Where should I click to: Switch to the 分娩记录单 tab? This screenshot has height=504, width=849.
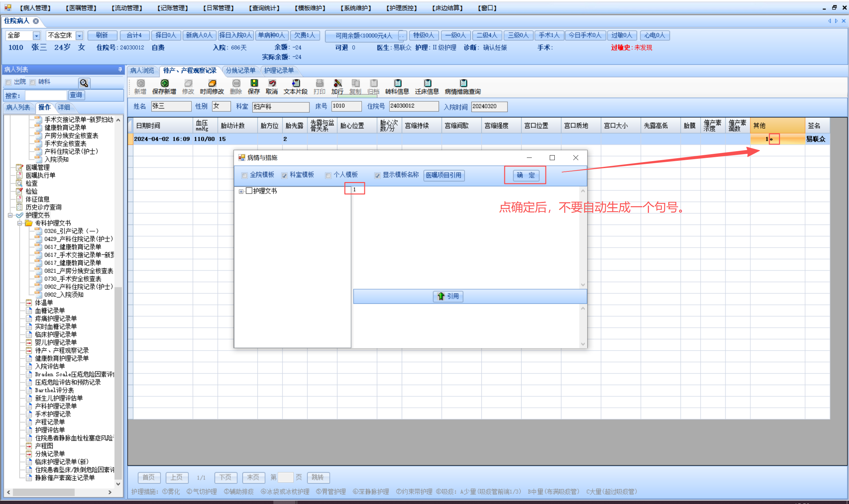pos(240,71)
